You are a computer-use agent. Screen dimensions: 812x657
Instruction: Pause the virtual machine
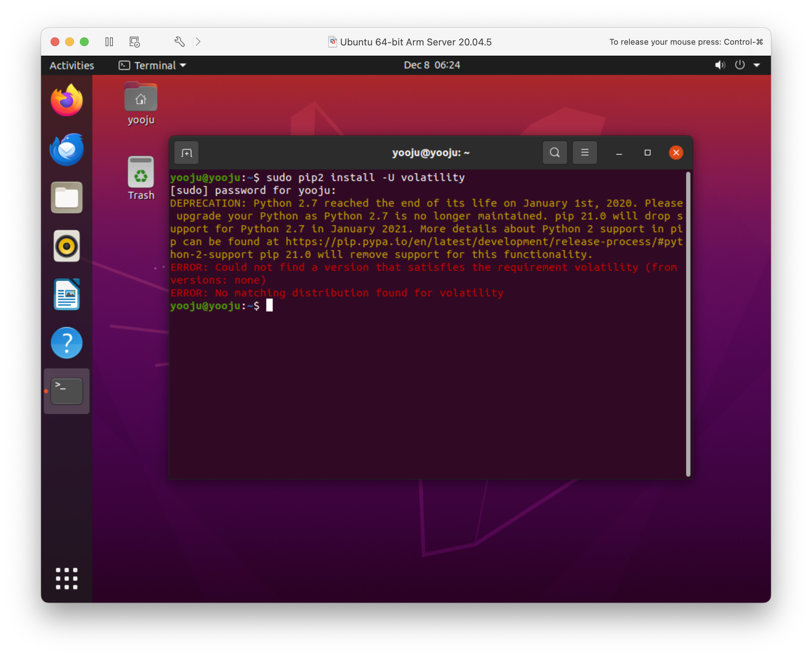coord(109,42)
